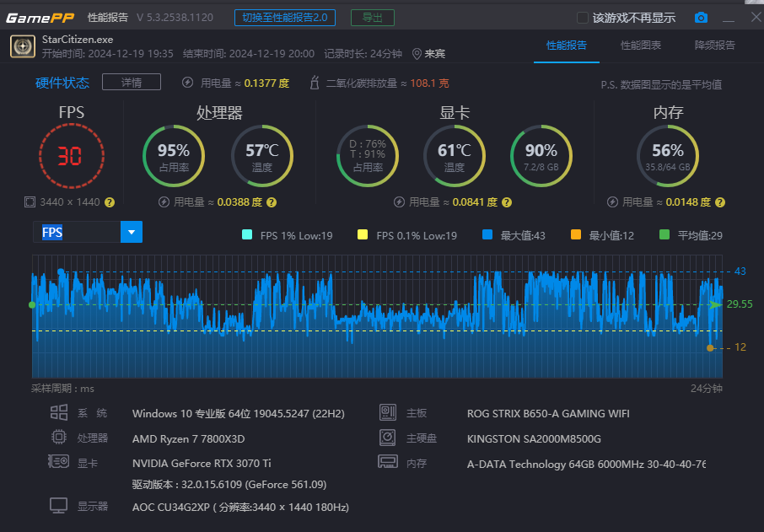The height and width of the screenshot is (532, 764).
Task: Click the resolution help icon under FPS
Action: (x=110, y=202)
